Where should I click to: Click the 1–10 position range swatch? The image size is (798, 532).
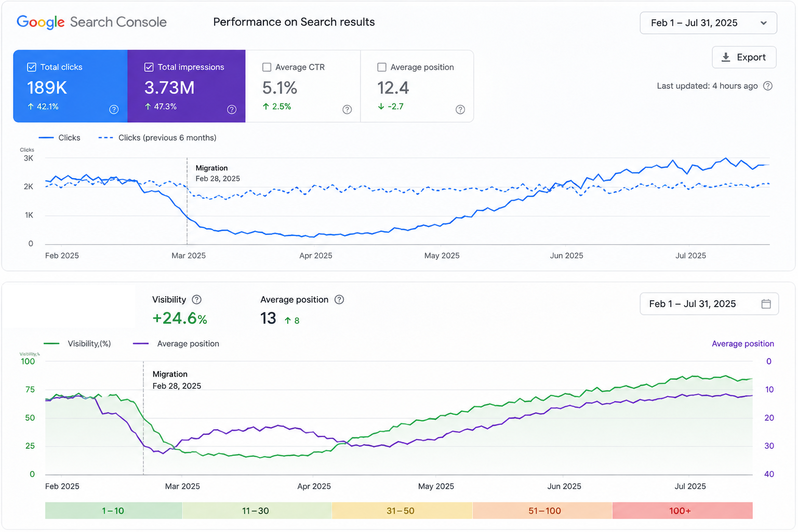click(x=113, y=511)
